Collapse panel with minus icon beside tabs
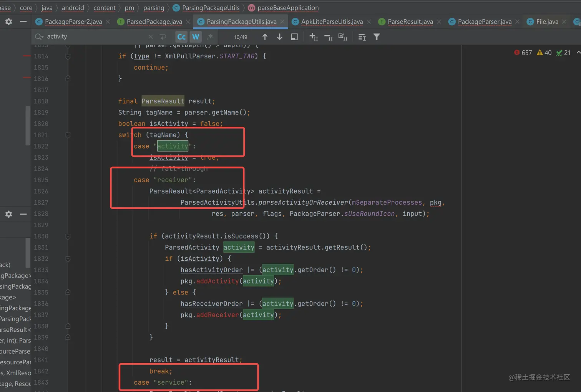Screen dimensions: 581x392 tap(23, 22)
